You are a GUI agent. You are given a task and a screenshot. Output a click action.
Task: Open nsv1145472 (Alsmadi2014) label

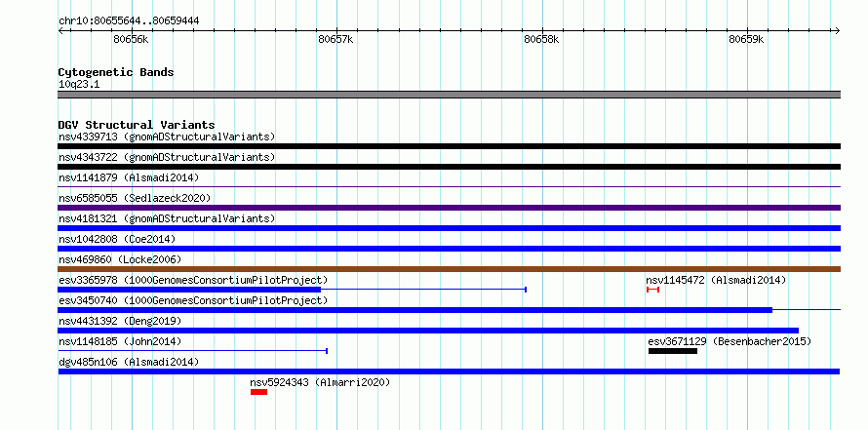click(716, 280)
